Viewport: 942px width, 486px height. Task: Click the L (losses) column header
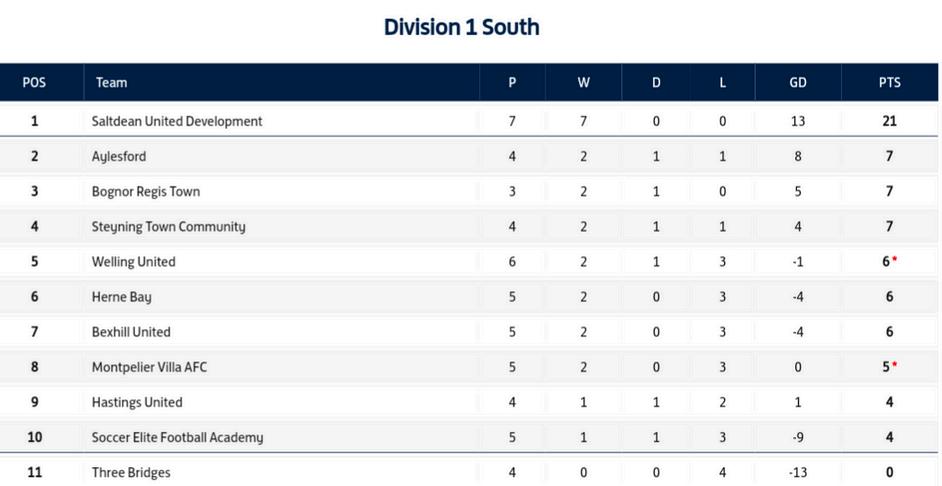(x=722, y=83)
